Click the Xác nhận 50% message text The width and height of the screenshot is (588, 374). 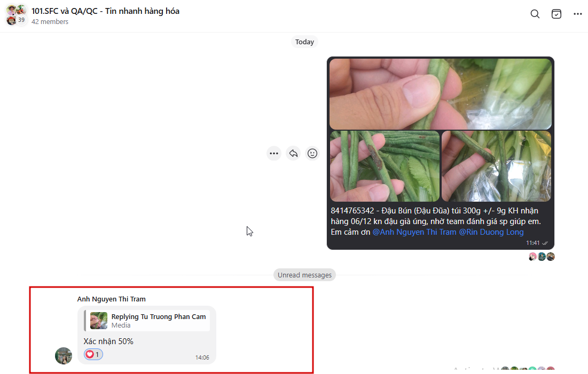pyautogui.click(x=108, y=341)
